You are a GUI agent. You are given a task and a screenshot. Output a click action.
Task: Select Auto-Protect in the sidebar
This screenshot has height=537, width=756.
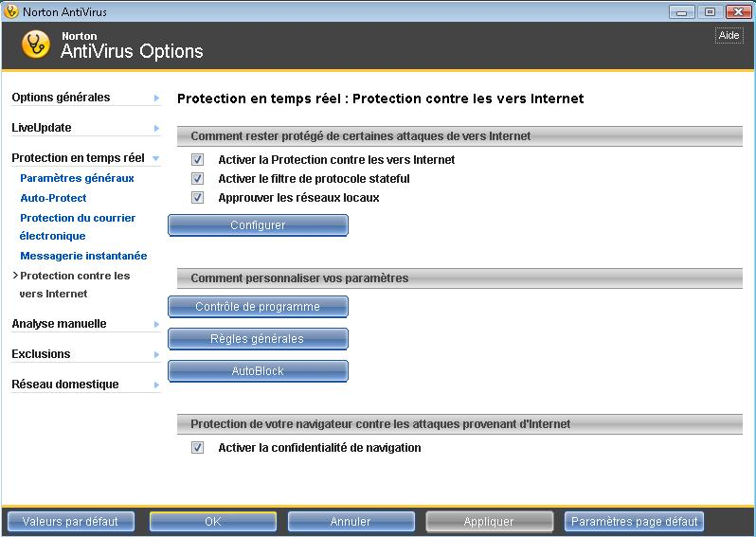(x=53, y=198)
